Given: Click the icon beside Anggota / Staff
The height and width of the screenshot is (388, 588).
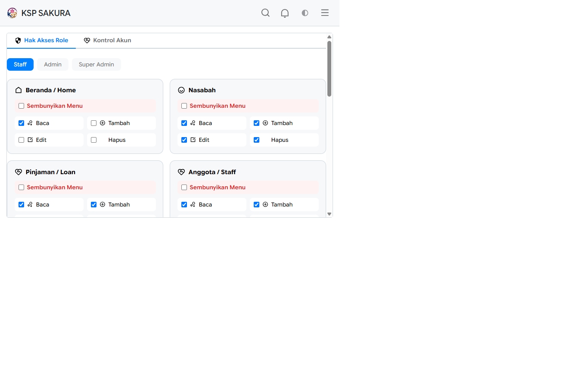Looking at the screenshot, I should pyautogui.click(x=181, y=172).
